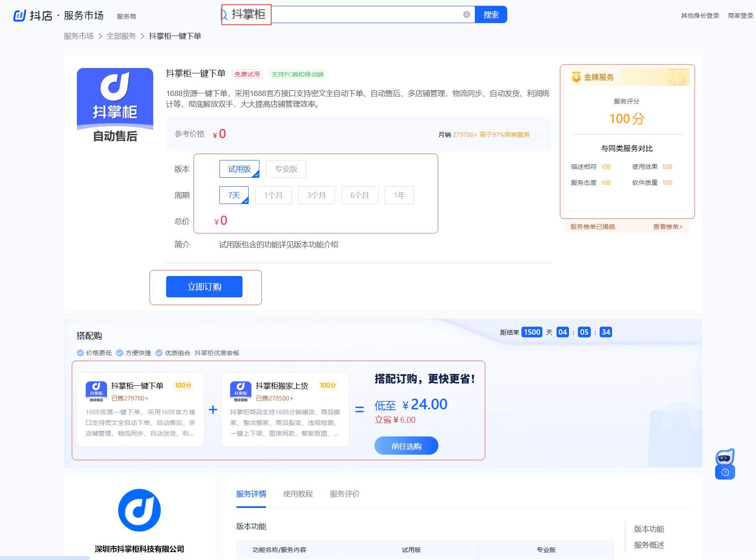The width and height of the screenshot is (756, 560).
Task: Clear the search box with the X icon
Action: coord(466,15)
